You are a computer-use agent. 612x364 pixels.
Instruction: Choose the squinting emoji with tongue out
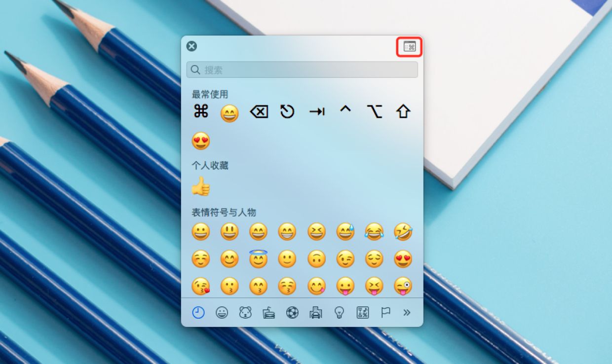coord(375,286)
